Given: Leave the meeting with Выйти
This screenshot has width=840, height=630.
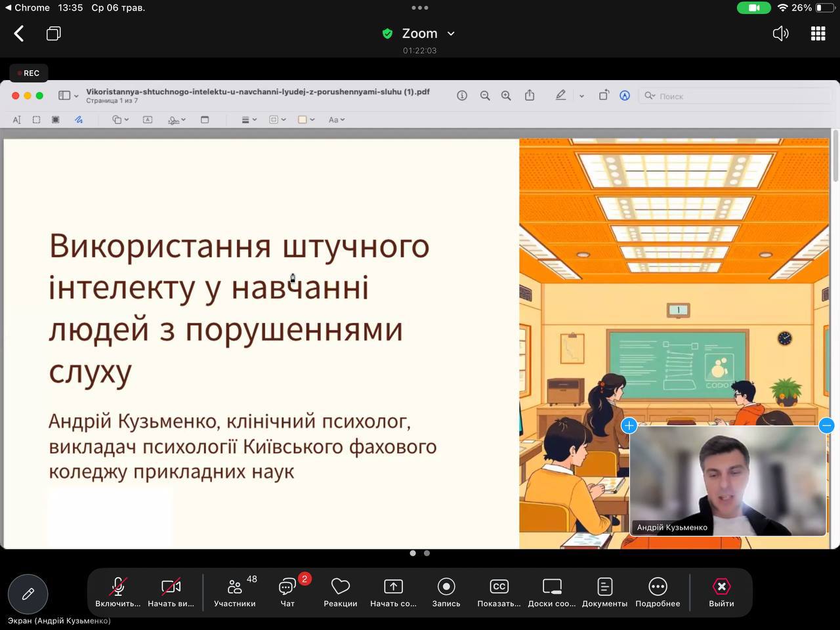Looking at the screenshot, I should (x=721, y=592).
